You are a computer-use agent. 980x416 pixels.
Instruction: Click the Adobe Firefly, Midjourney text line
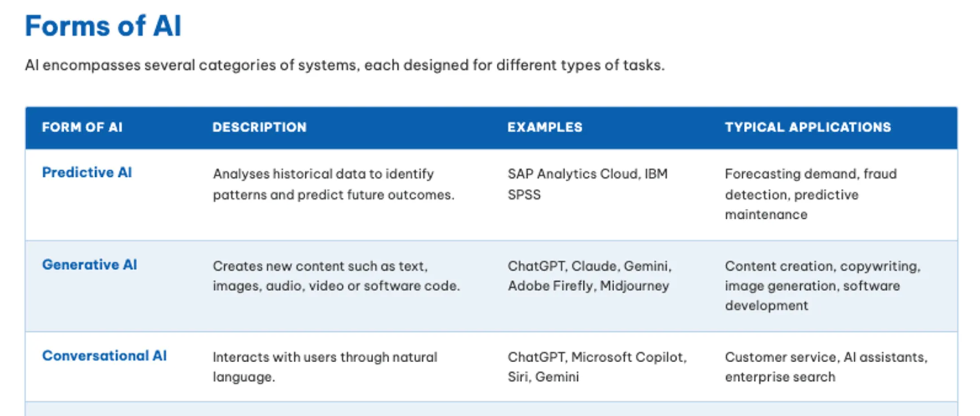[x=588, y=286]
